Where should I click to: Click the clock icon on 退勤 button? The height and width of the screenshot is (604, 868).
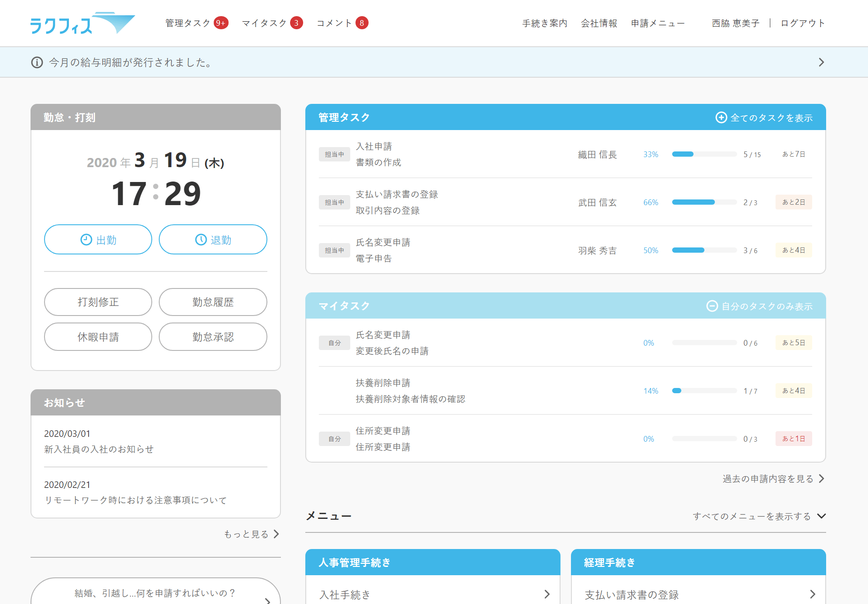tap(201, 240)
